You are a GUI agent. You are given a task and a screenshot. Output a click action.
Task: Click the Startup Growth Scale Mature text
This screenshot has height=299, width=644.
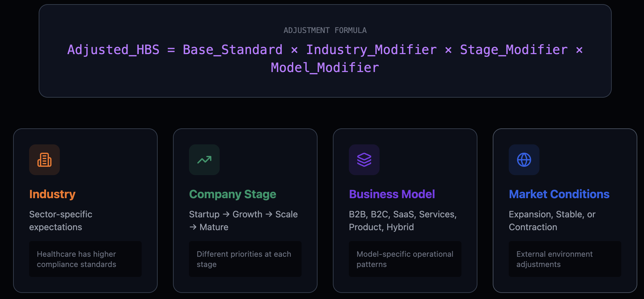point(243,221)
